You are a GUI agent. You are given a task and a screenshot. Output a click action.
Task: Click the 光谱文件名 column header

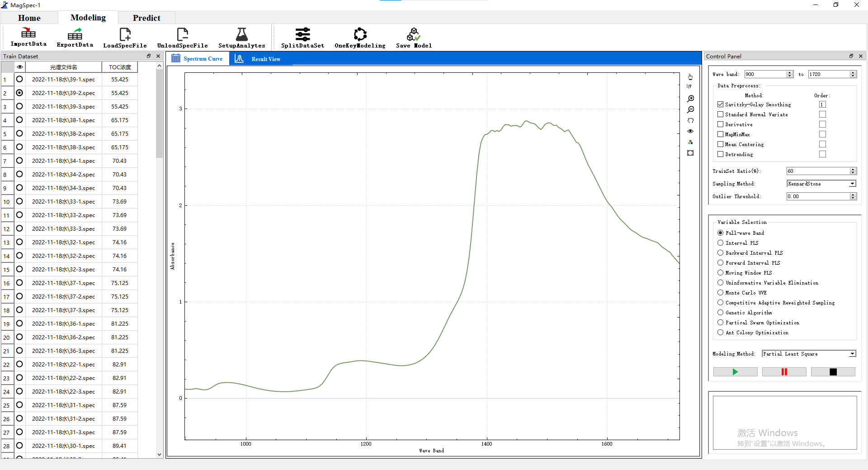click(x=64, y=67)
